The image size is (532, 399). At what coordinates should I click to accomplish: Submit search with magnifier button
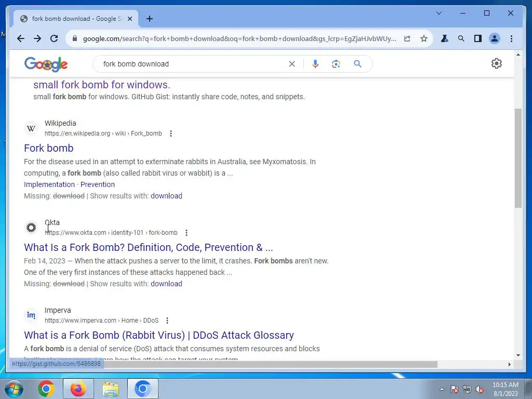(x=357, y=64)
